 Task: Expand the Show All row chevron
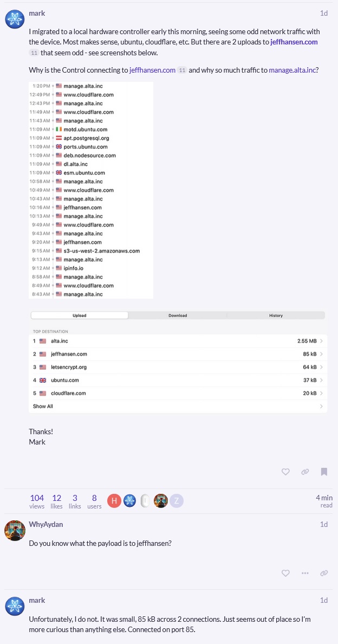322,406
